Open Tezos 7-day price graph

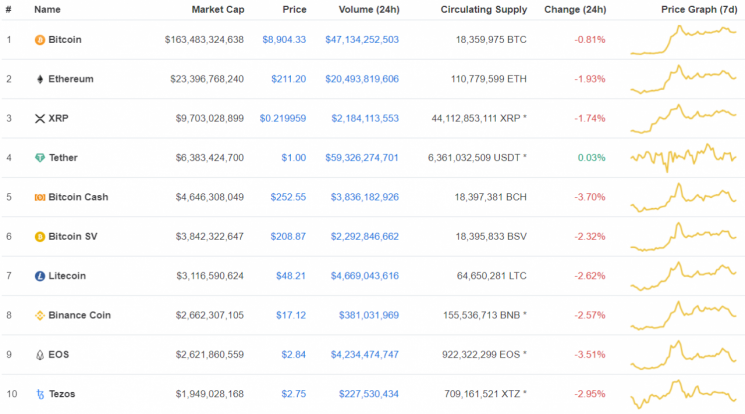[683, 394]
